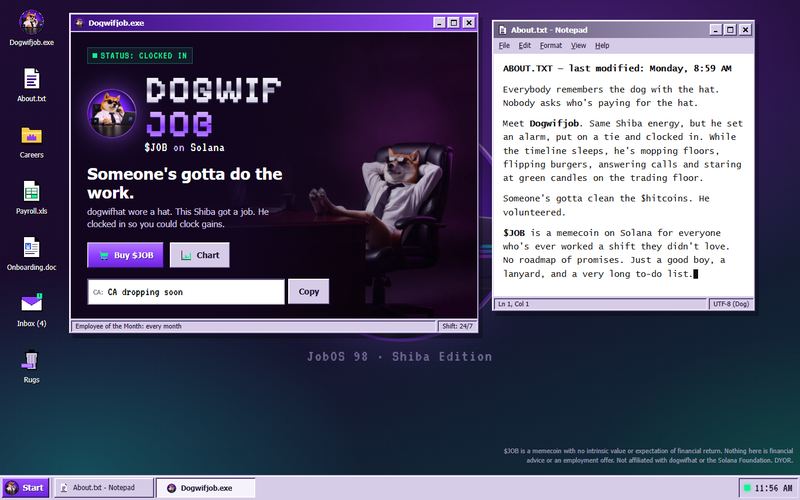Maximize the Notepad window
The width and height of the screenshot is (800, 500).
point(730,30)
